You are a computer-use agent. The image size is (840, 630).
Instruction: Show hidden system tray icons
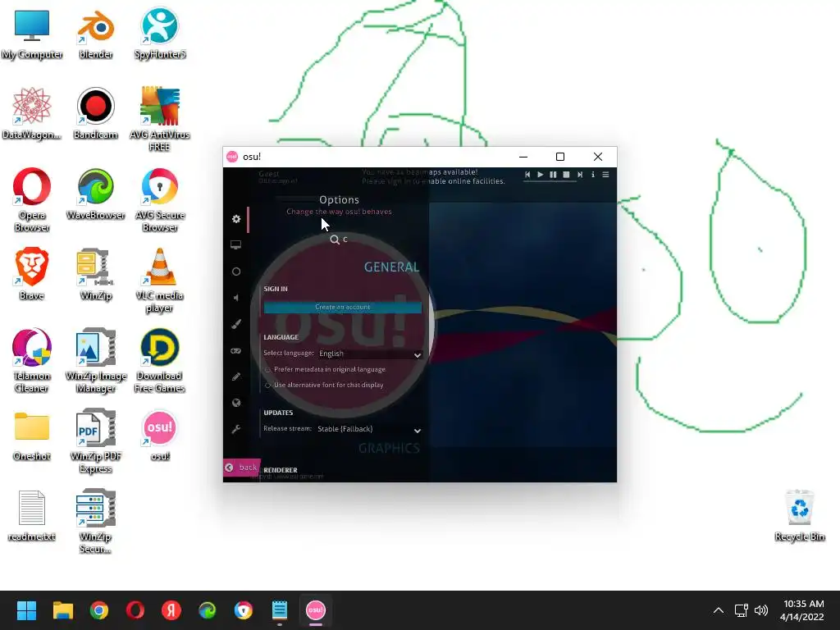(719, 610)
